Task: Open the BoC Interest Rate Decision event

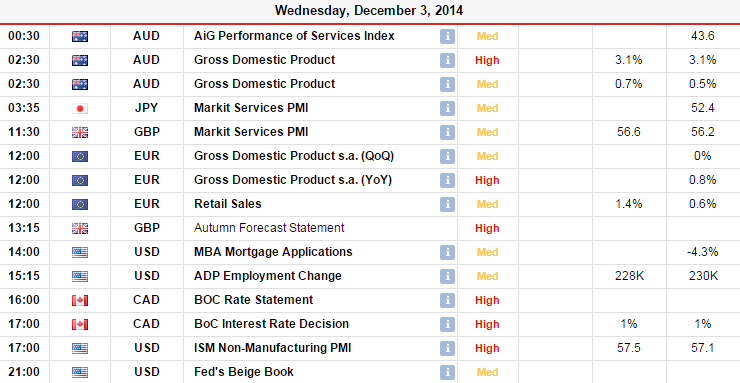Action: 271,324
